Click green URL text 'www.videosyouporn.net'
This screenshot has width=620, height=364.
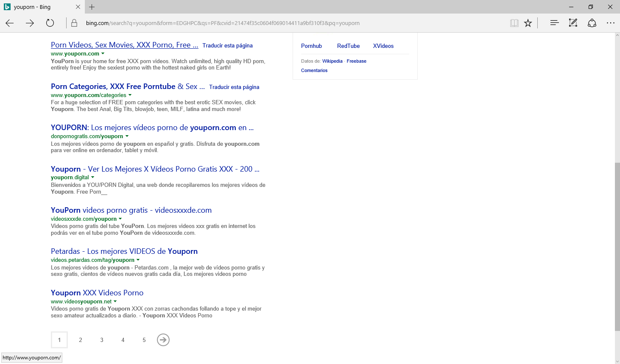point(81,302)
